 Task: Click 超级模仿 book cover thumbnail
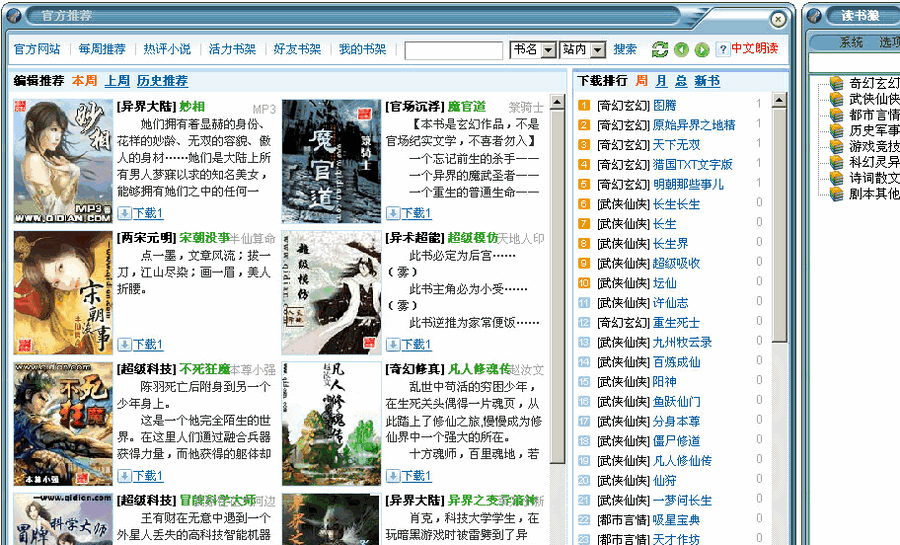click(331, 293)
